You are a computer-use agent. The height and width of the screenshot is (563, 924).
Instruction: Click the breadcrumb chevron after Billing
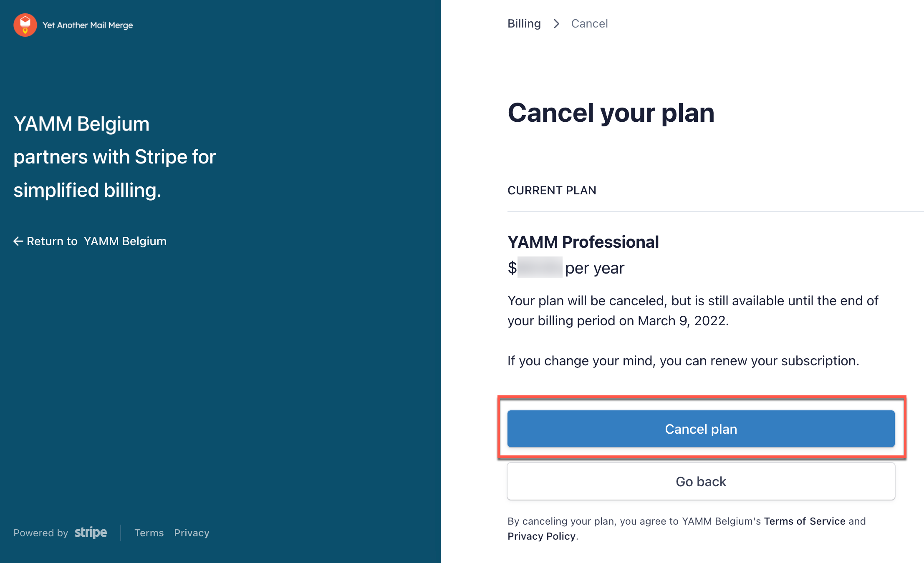556,24
